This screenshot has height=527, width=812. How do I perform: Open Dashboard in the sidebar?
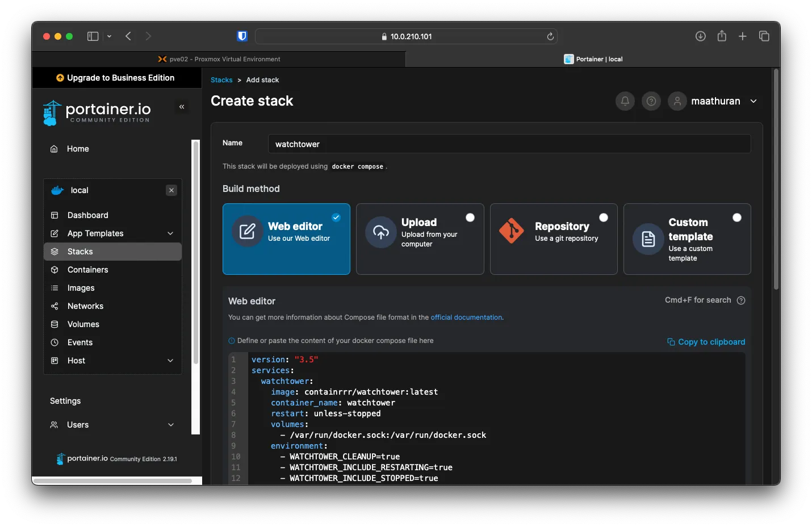[x=87, y=215]
